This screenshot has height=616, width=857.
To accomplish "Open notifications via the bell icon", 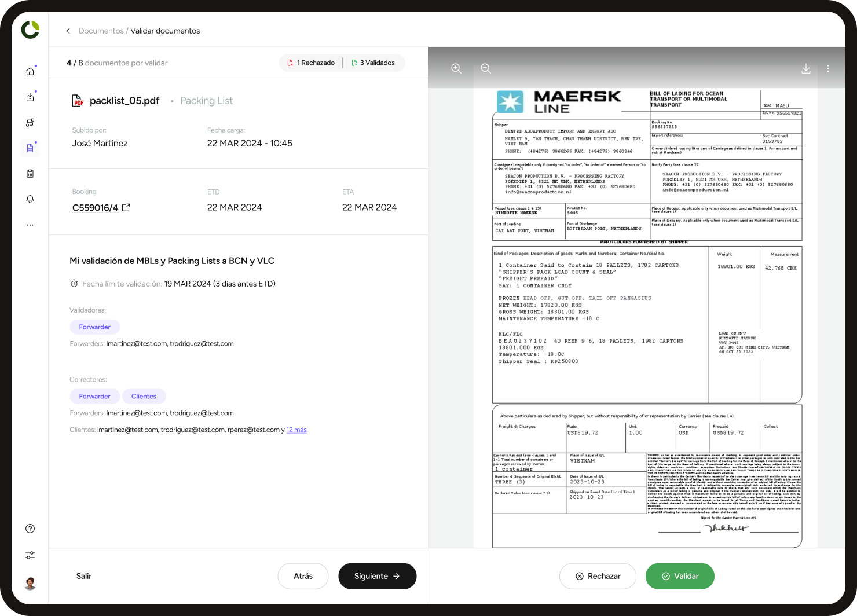I will [x=30, y=199].
